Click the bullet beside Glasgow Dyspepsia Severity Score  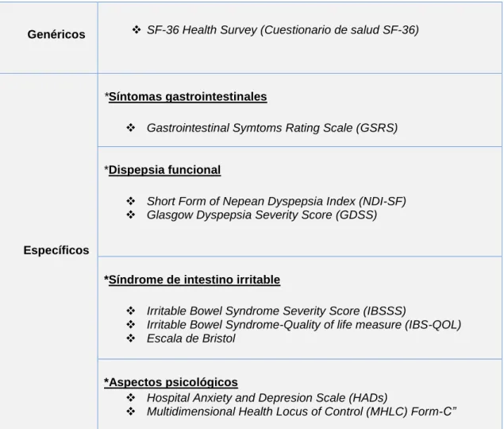(130, 214)
